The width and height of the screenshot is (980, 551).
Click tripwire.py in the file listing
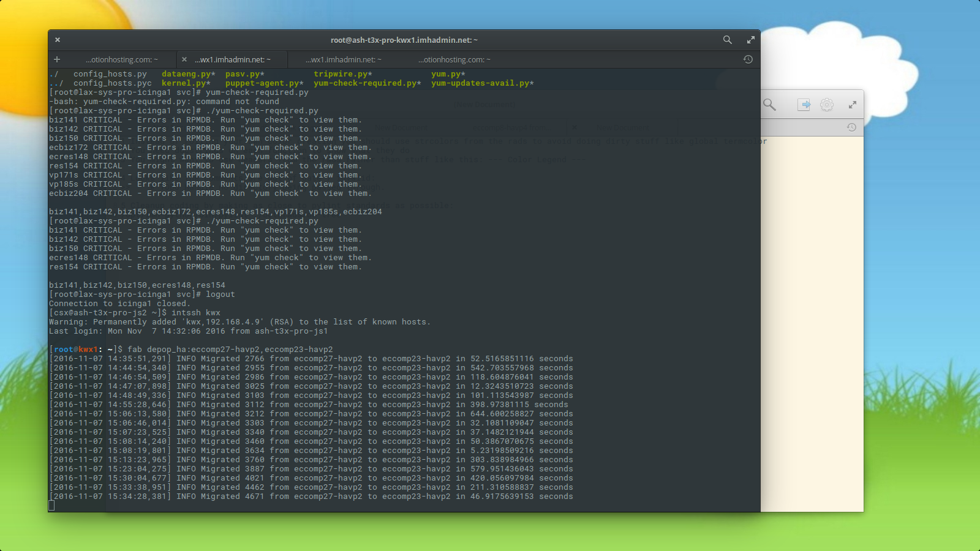(342, 74)
